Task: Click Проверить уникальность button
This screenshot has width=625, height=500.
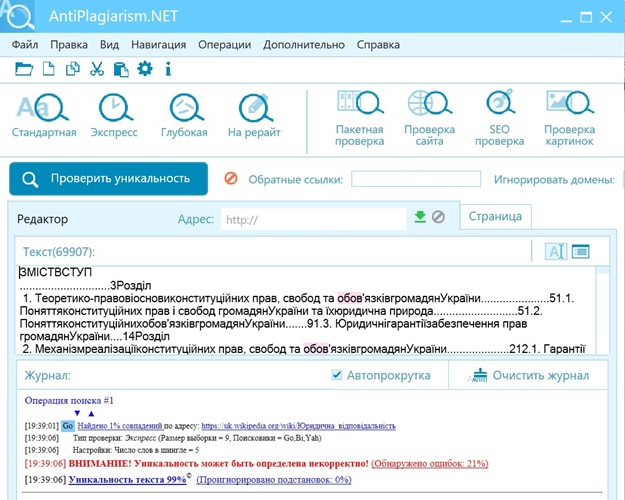Action: (x=108, y=179)
